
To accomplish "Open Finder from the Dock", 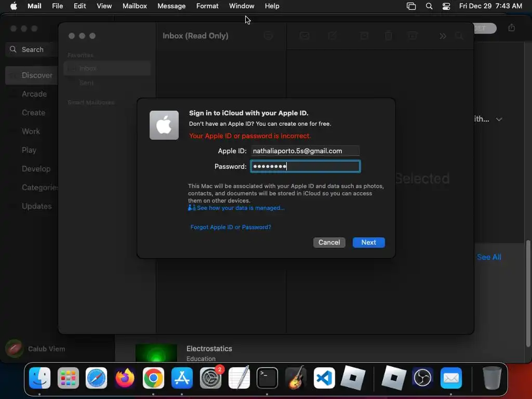I will (x=39, y=378).
